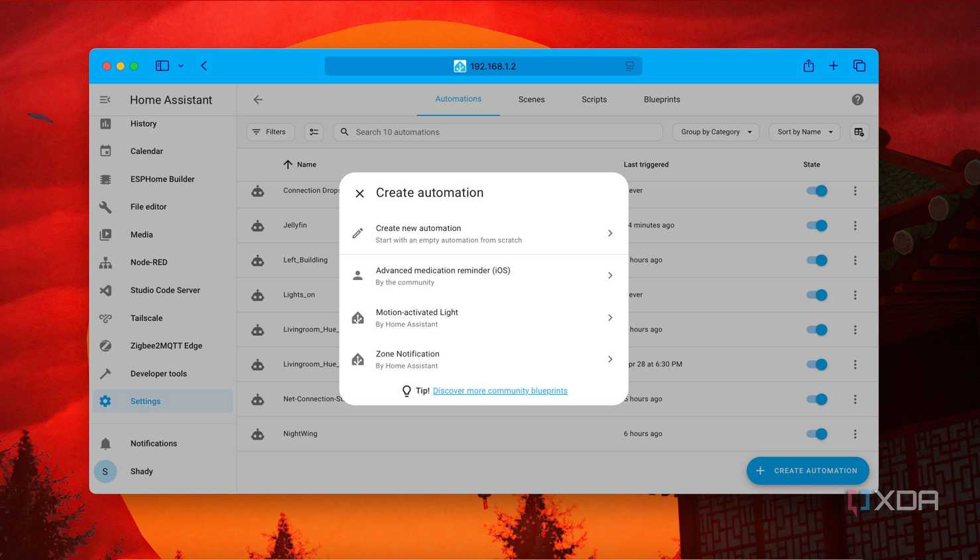Viewport: 980px width, 560px height.
Task: Click the CREATE AUTOMATION button
Action: [x=808, y=470]
